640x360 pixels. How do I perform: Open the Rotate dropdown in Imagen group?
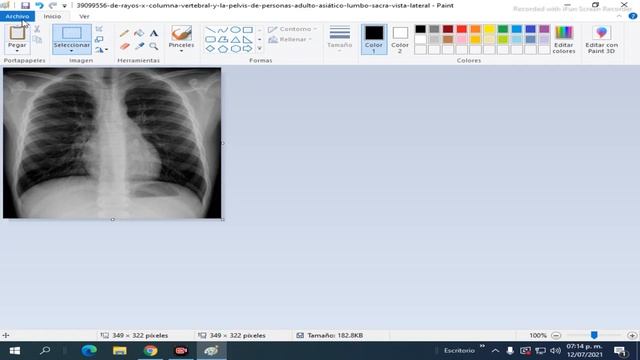[101, 50]
